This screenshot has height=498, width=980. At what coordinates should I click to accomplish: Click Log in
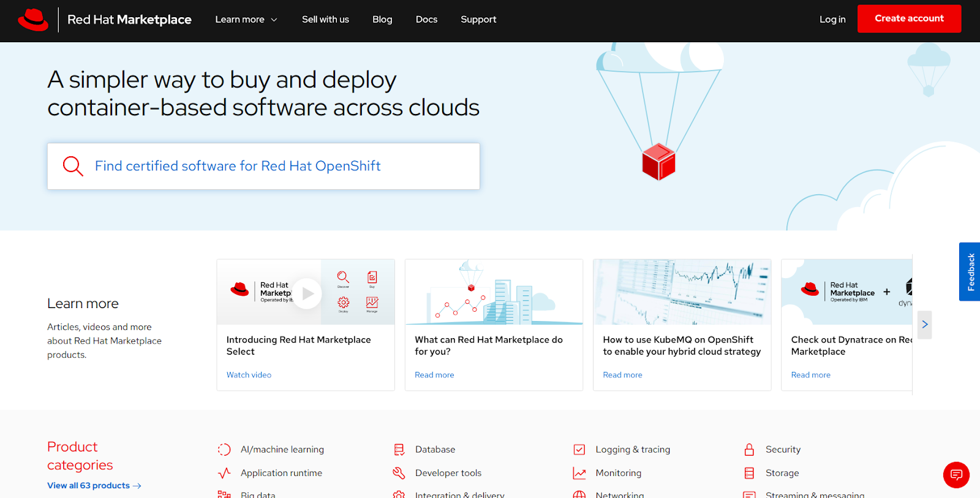click(x=832, y=20)
